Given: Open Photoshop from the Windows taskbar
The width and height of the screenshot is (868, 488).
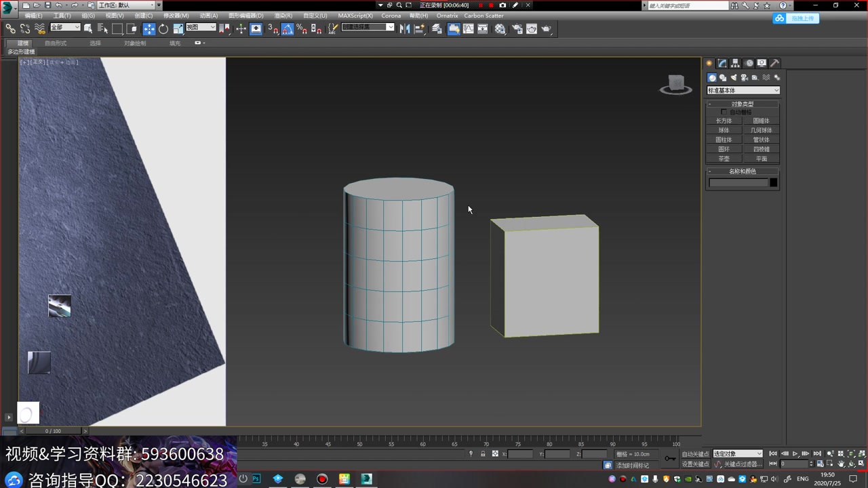Looking at the screenshot, I should coord(256,479).
